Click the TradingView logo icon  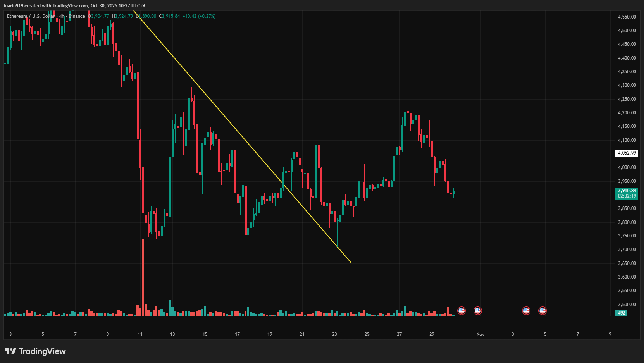10,351
